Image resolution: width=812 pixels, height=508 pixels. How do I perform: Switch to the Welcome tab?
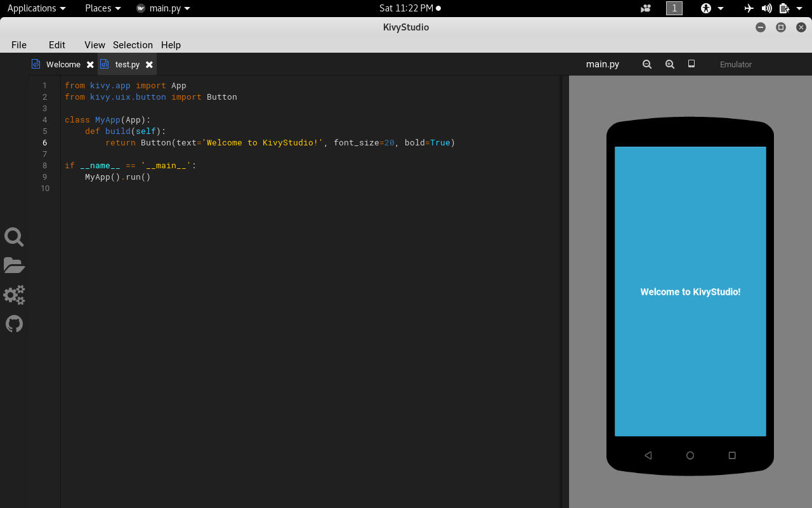coord(63,65)
